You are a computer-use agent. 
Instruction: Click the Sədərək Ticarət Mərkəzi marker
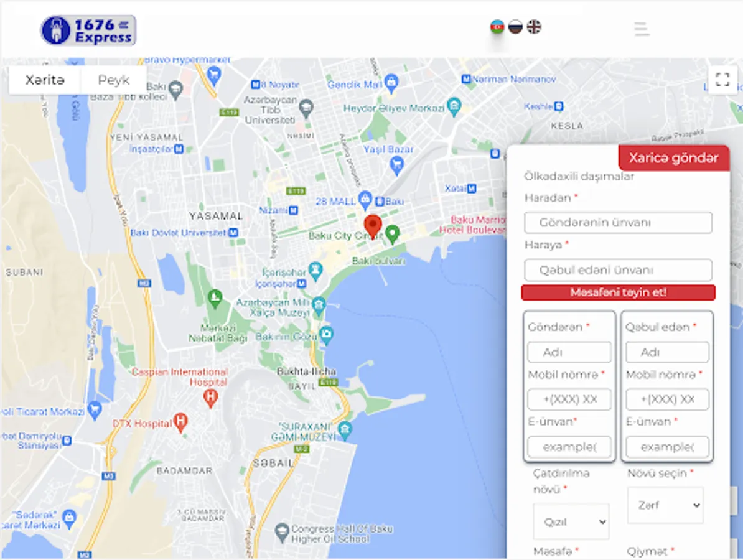[69, 519]
